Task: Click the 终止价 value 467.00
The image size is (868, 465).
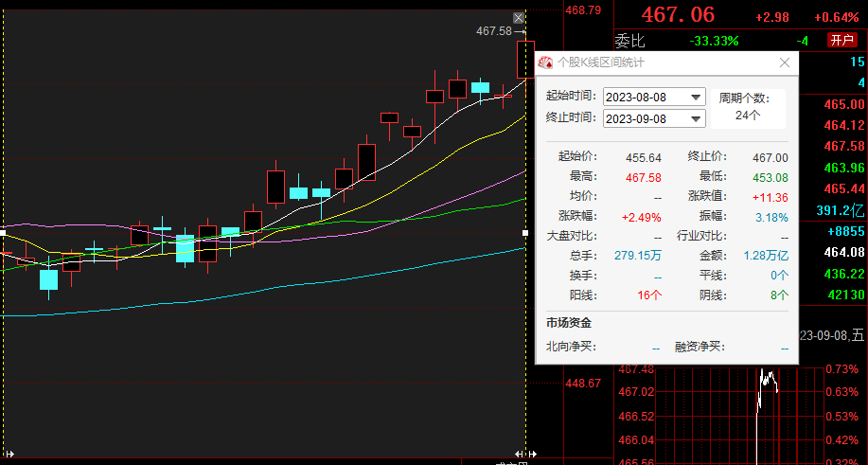Action: click(770, 158)
